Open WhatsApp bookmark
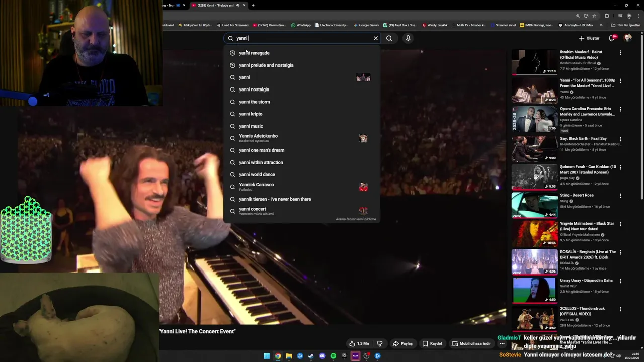This screenshot has width=644, height=362. pos(301,25)
